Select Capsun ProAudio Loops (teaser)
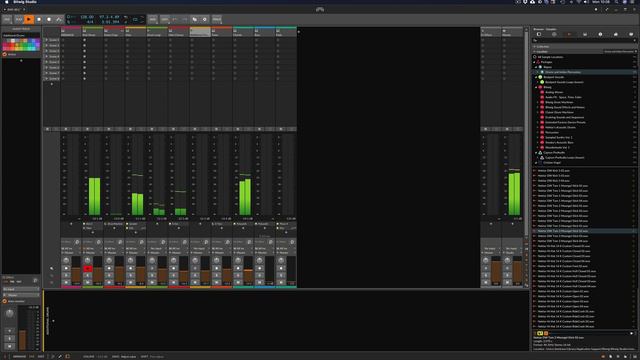 click(x=565, y=158)
